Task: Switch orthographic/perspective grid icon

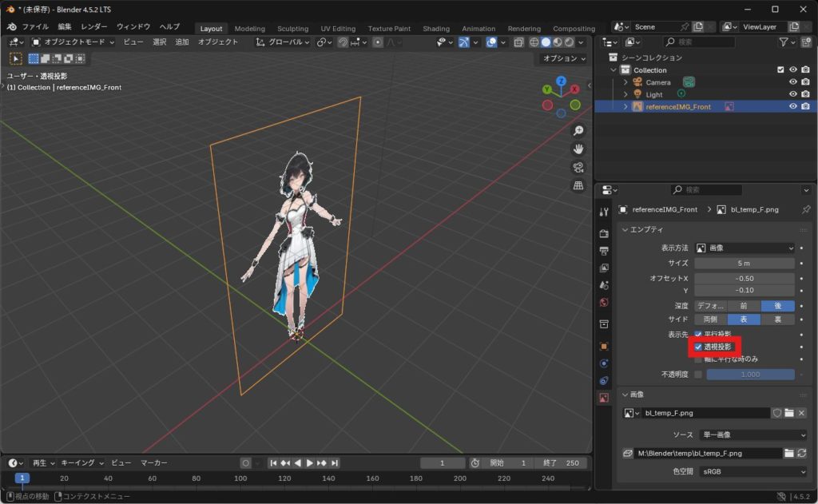Action: [578, 185]
